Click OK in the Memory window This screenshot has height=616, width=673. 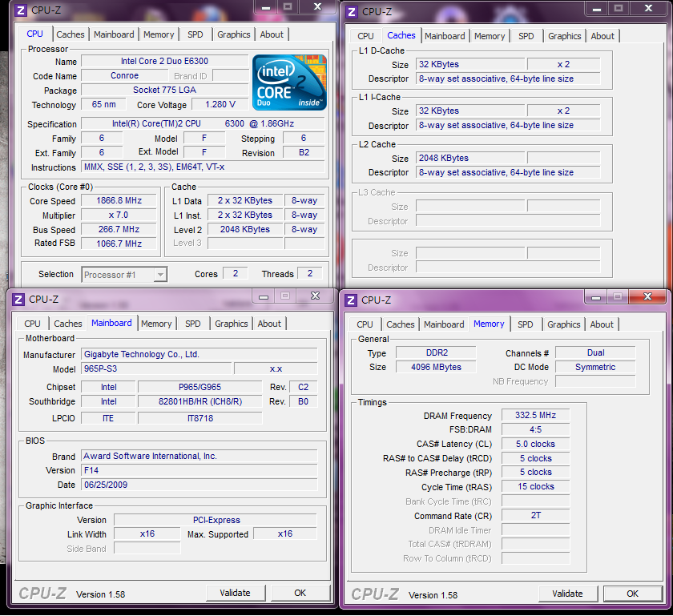point(632,594)
